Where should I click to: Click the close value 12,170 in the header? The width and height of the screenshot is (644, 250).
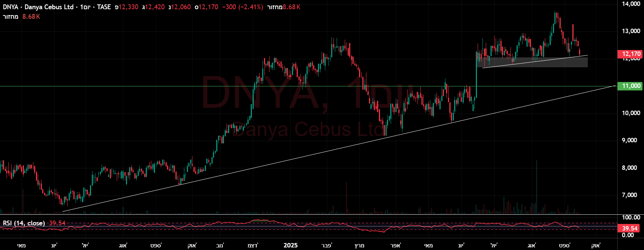coord(208,7)
